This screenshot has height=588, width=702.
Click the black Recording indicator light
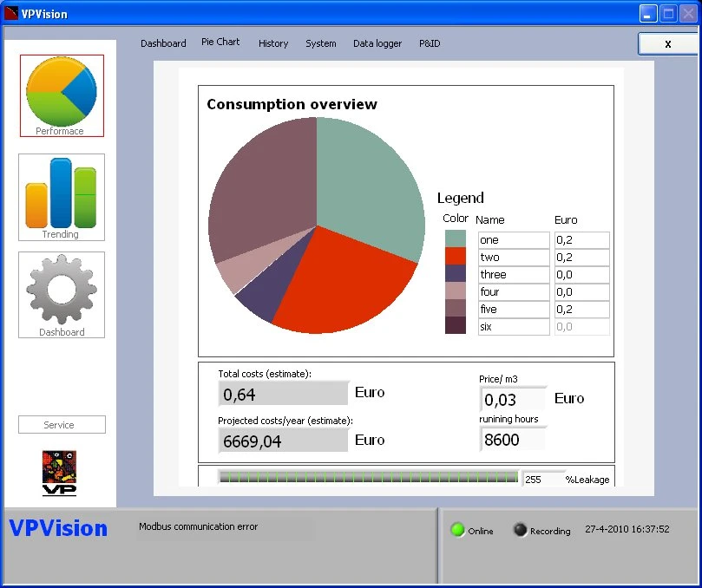coord(520,530)
